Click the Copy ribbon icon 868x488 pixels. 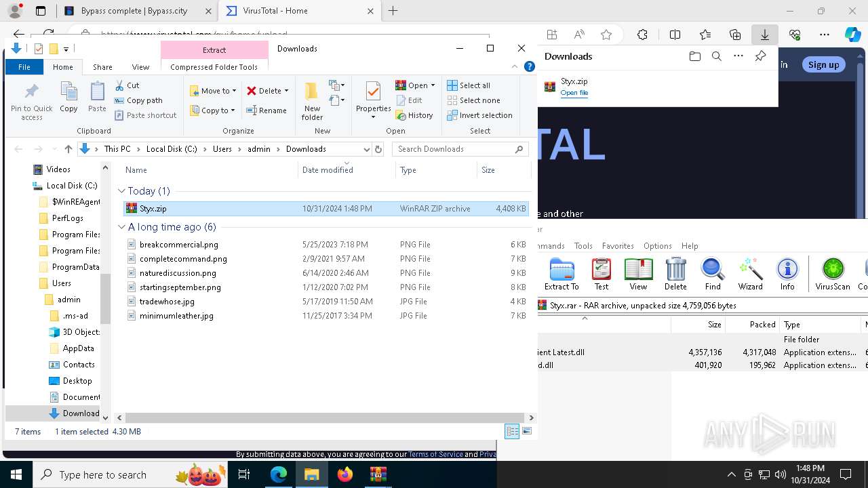[x=68, y=97]
